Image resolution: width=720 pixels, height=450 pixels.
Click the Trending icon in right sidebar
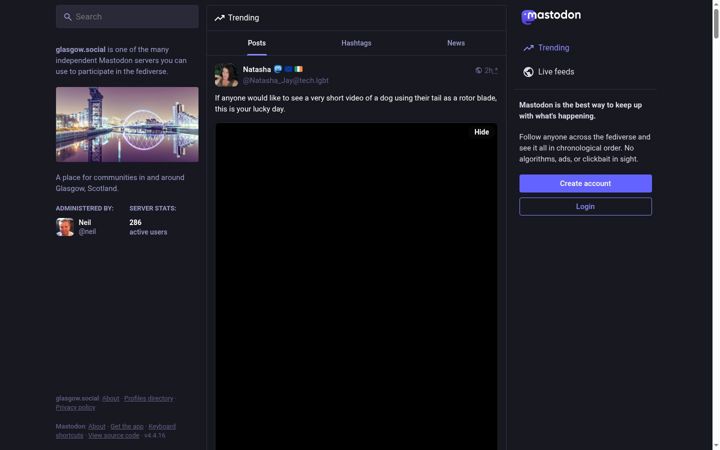(x=529, y=48)
